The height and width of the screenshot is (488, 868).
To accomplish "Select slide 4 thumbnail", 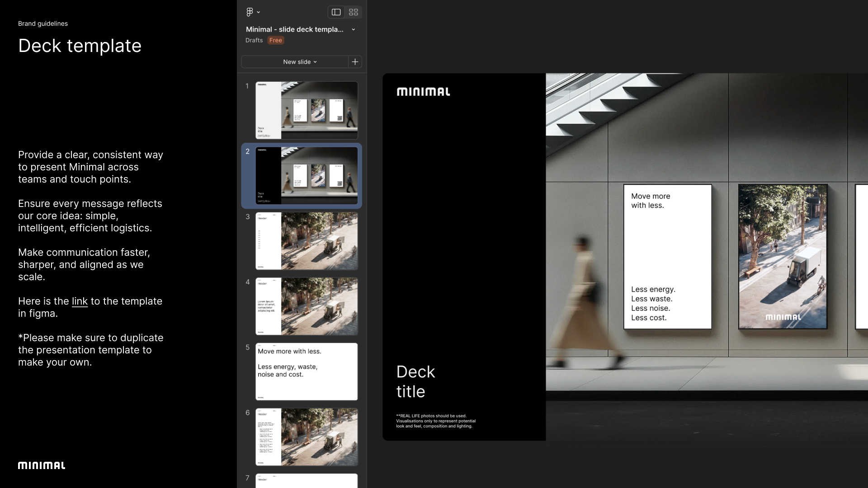I will pos(307,306).
